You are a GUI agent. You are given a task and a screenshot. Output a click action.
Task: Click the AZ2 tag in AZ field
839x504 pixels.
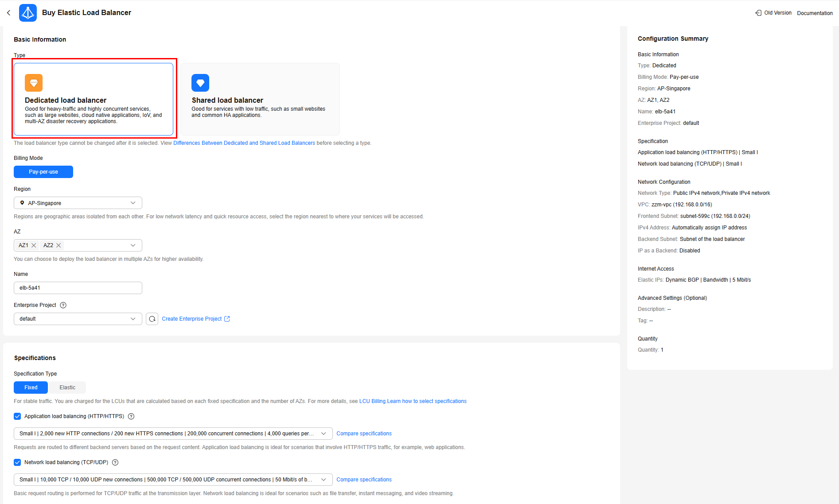coord(52,245)
